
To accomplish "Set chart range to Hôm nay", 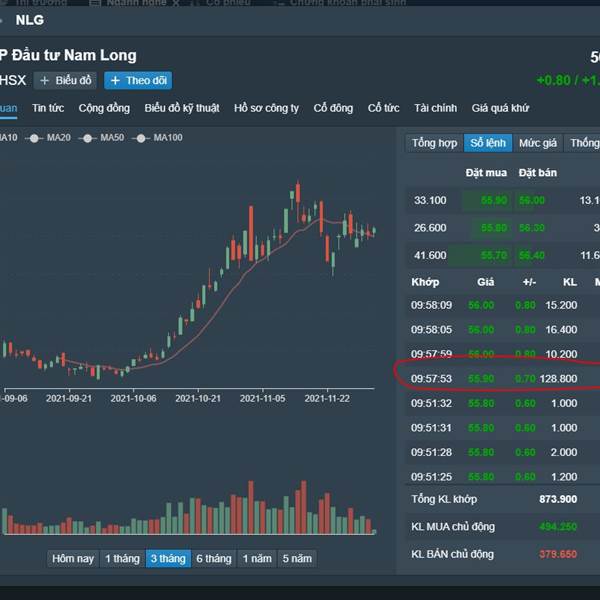I will 73,559.
